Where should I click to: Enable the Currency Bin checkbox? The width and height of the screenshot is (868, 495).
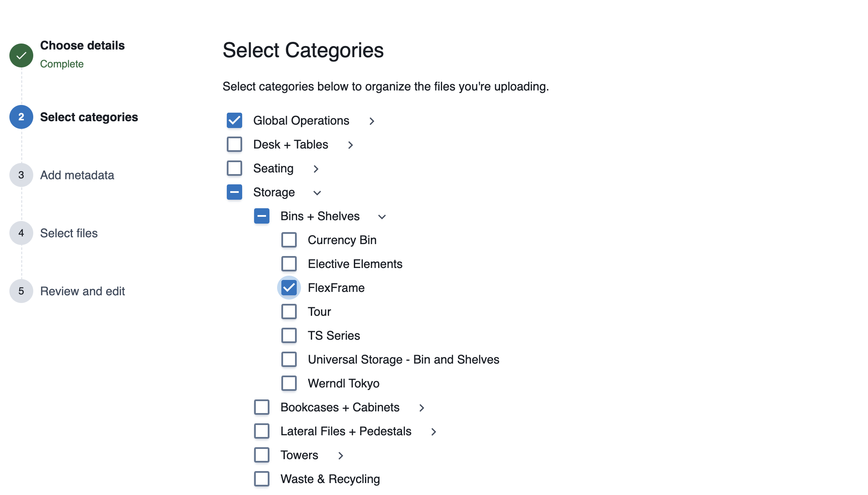[x=289, y=240]
